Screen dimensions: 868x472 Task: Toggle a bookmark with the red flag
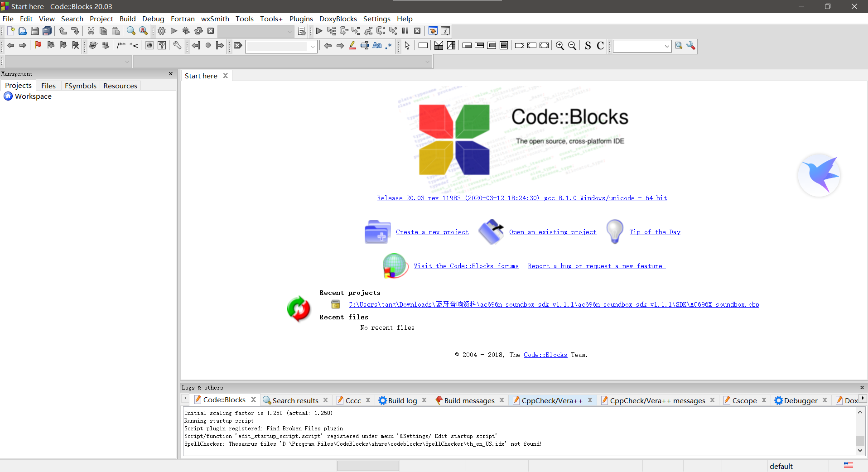[x=39, y=45]
